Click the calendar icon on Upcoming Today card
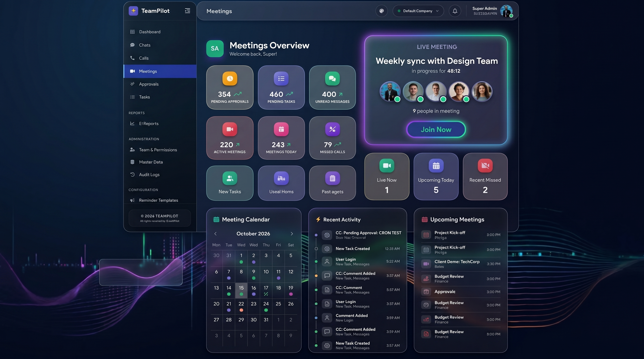644x359 pixels. pyautogui.click(x=436, y=165)
